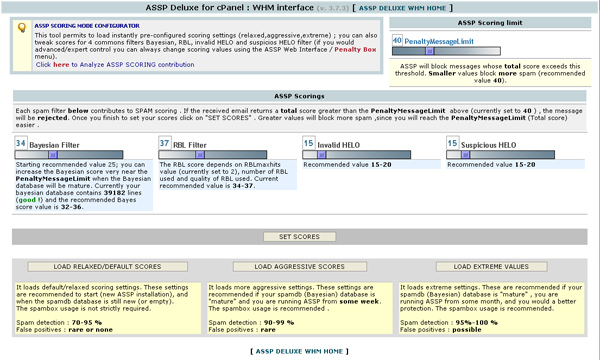
Task: Click 'False positives : possible' text
Action: point(441,330)
